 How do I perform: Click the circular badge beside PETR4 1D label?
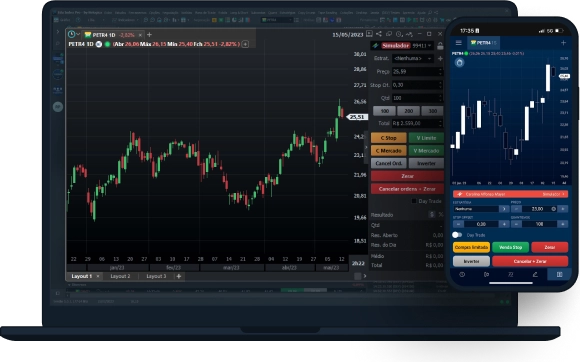pos(99,44)
